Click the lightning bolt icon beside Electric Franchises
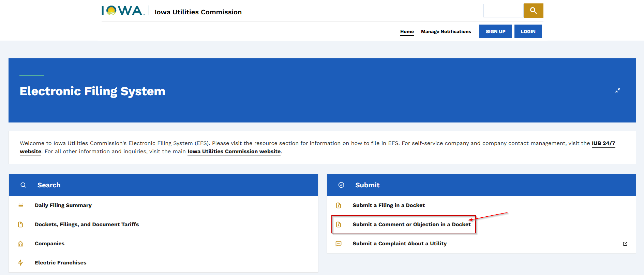The height and width of the screenshot is (275, 644). (20, 263)
